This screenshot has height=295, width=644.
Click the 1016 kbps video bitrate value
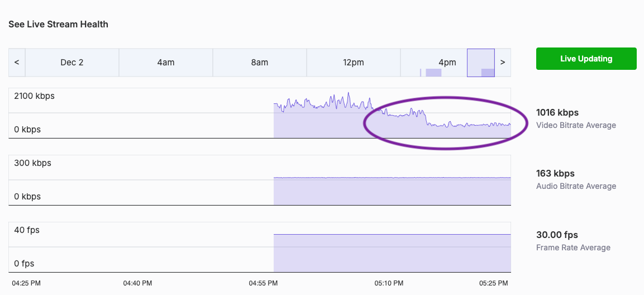[557, 112]
